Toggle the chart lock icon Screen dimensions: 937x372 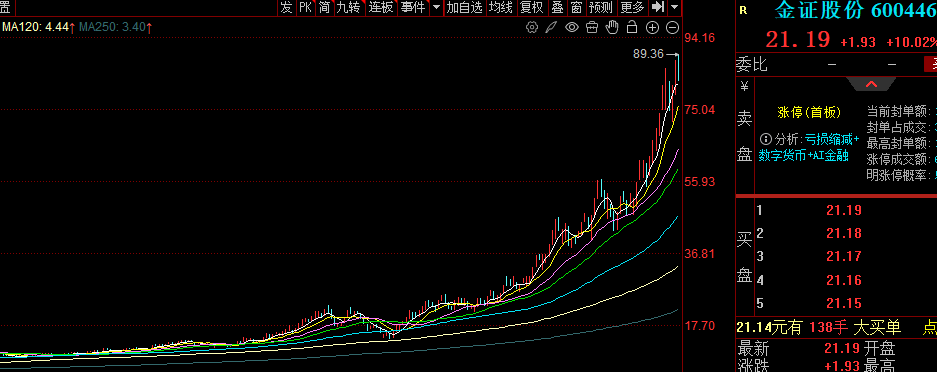click(632, 27)
